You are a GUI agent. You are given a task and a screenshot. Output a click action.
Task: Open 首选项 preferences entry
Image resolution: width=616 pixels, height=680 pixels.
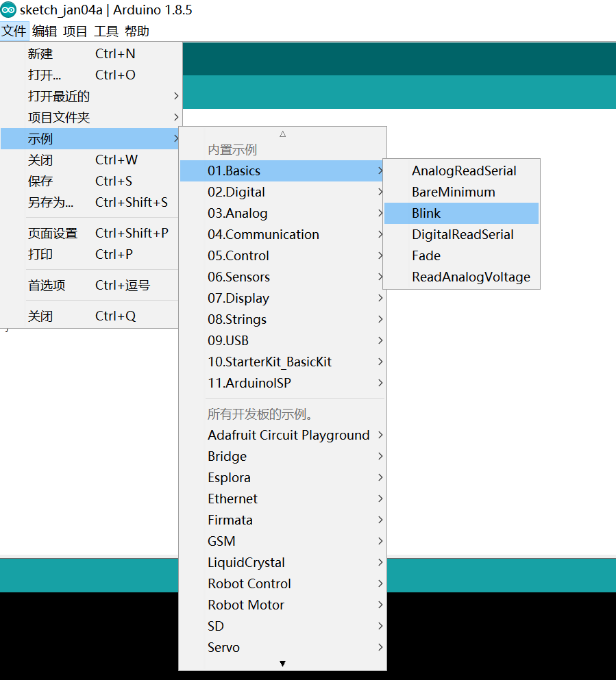(90, 286)
